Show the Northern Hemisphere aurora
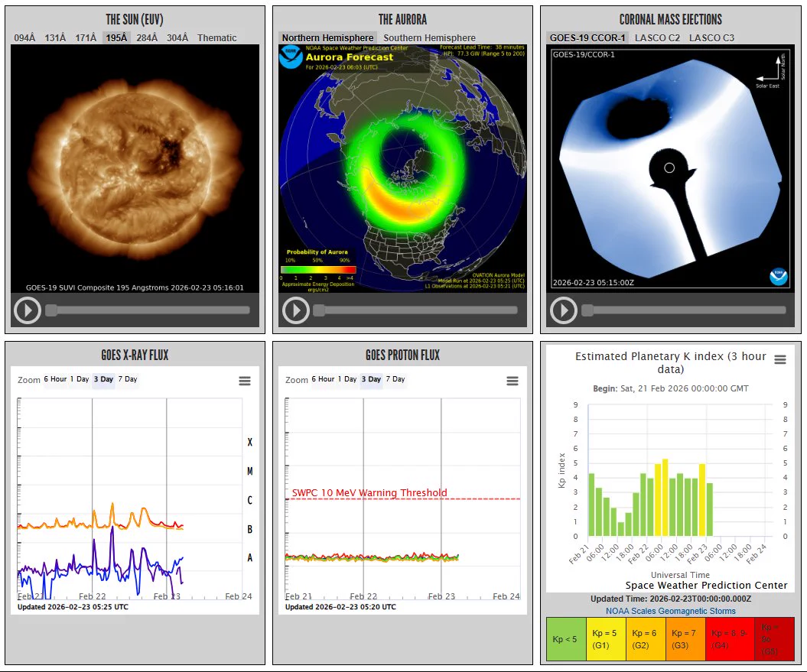Viewport: 807px width, 672px height. 327,37
